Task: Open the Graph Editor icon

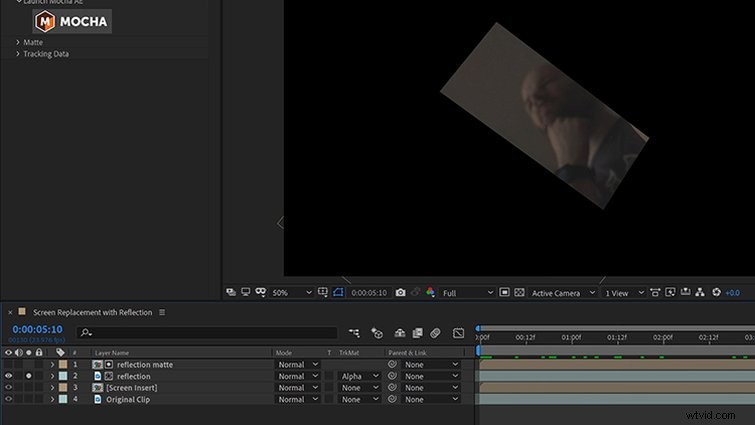Action: pyautogui.click(x=458, y=333)
